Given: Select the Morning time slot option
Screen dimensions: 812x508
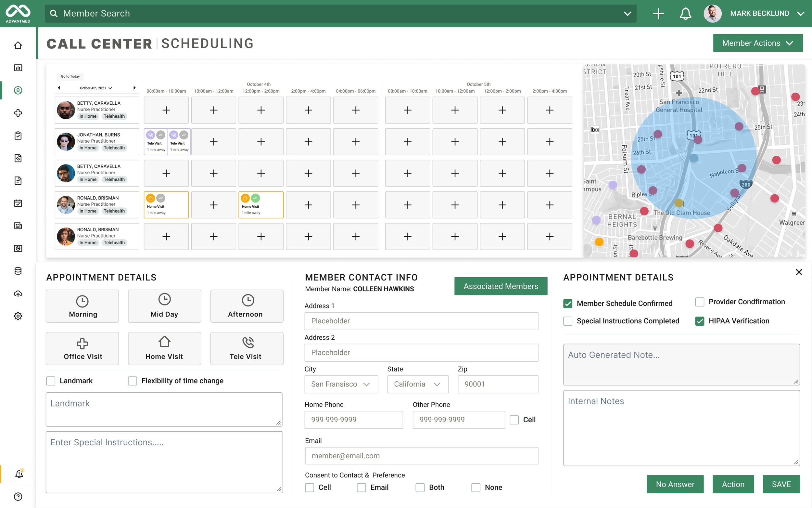Looking at the screenshot, I should tap(82, 306).
